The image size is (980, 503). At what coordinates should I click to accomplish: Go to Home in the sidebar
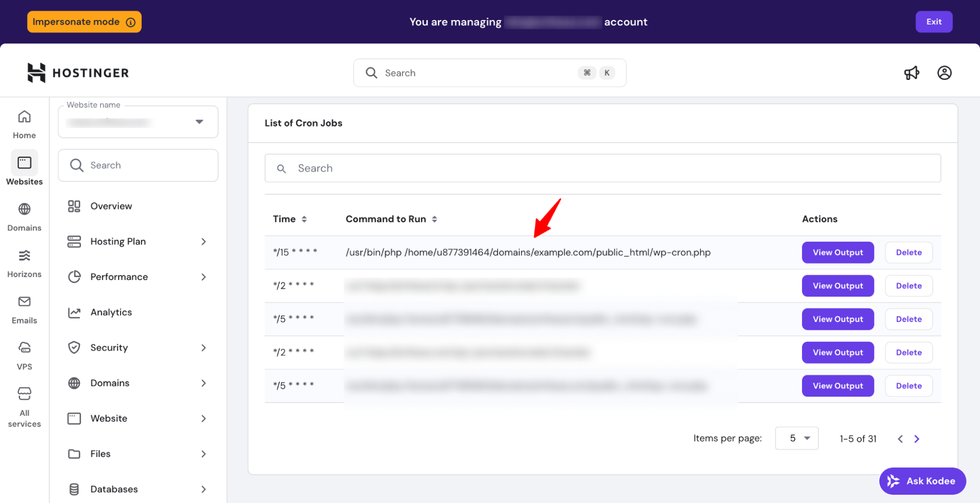[x=24, y=125]
